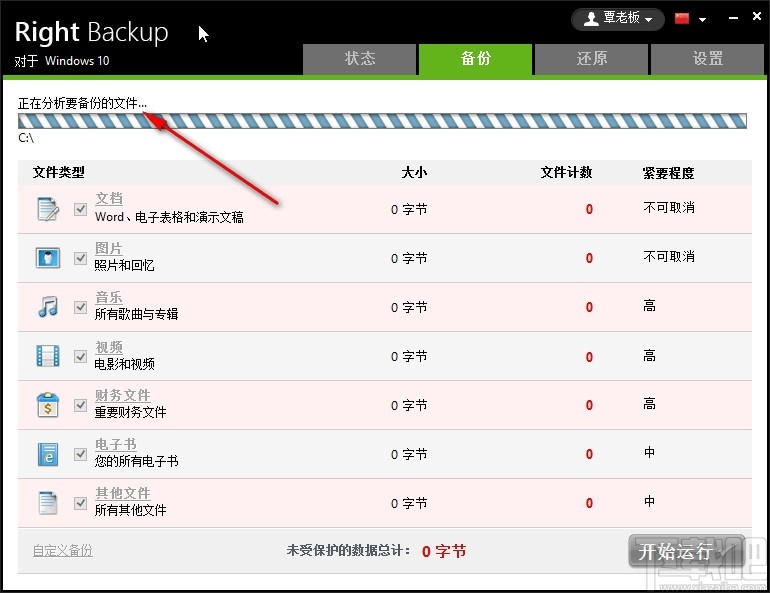The image size is (770, 593).
Task: Switch to the 还原 restore tab
Action: click(591, 59)
